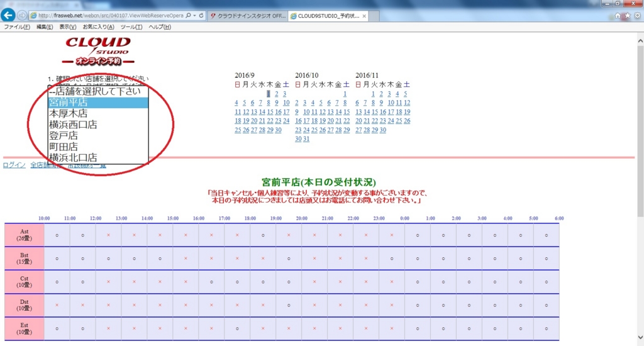Select 横浜西口店 from the store list
This screenshot has width=644, height=346.
(x=98, y=125)
